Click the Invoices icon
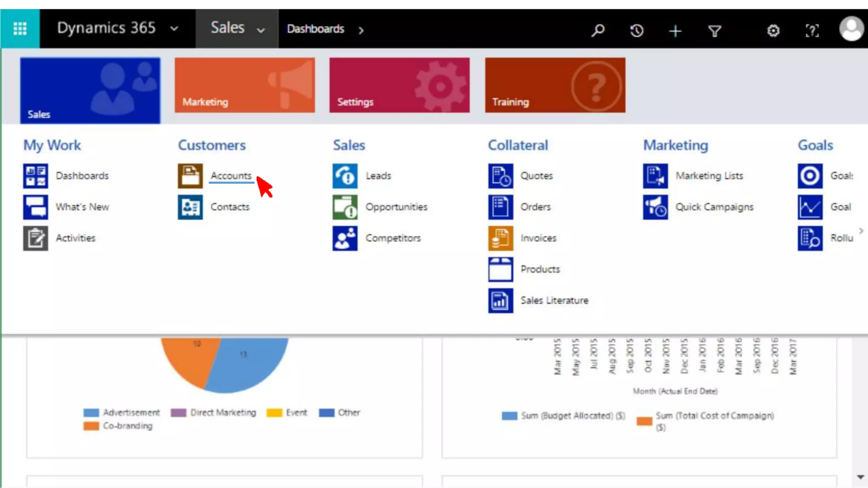Image resolution: width=868 pixels, height=488 pixels. pyautogui.click(x=500, y=238)
